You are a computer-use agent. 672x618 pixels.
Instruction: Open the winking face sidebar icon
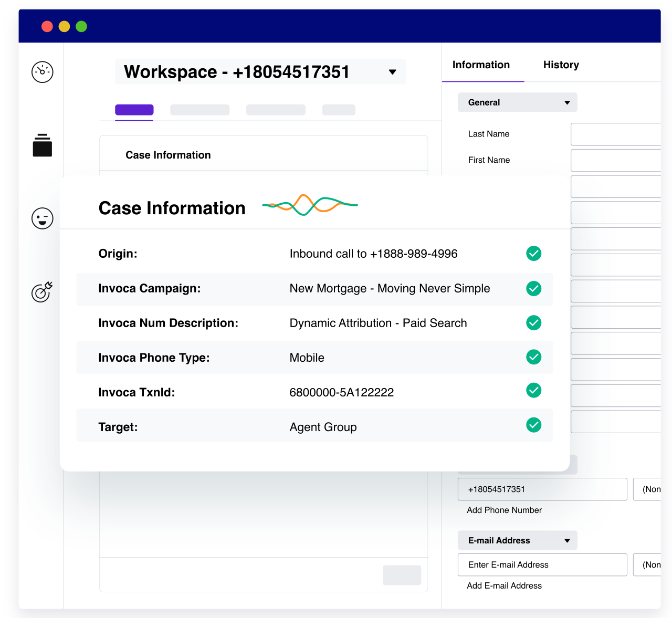(x=43, y=218)
